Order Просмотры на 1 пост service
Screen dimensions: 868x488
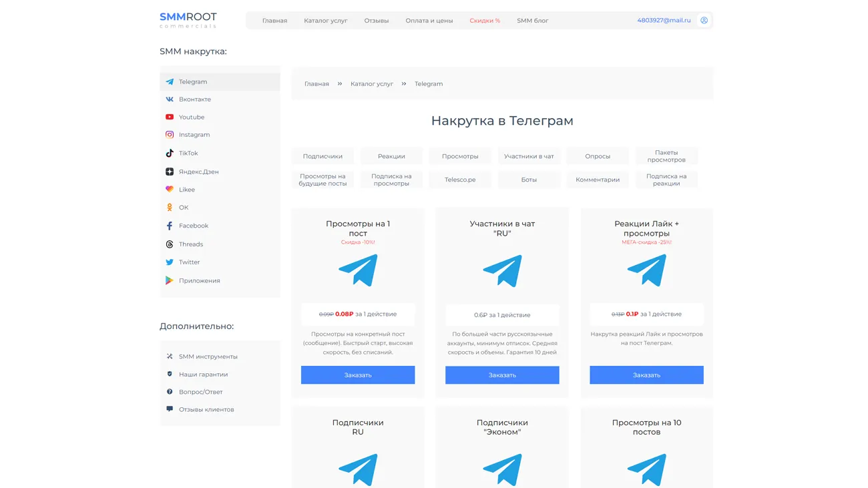point(357,375)
